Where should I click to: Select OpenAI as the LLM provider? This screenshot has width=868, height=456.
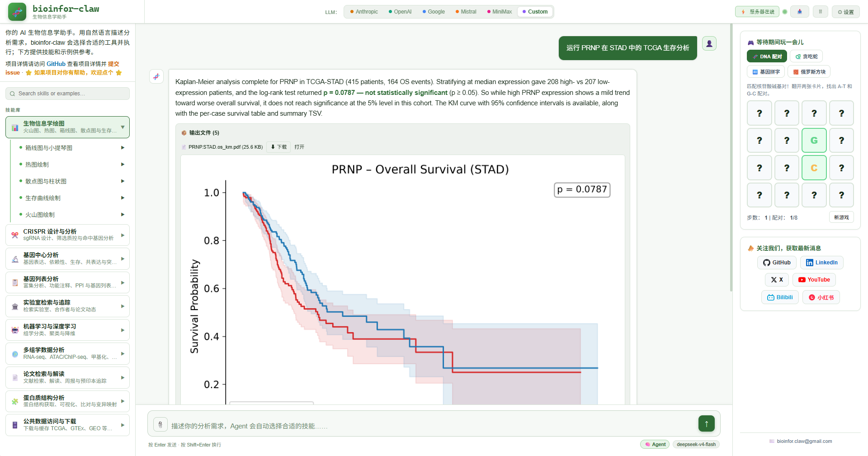tap(400, 12)
